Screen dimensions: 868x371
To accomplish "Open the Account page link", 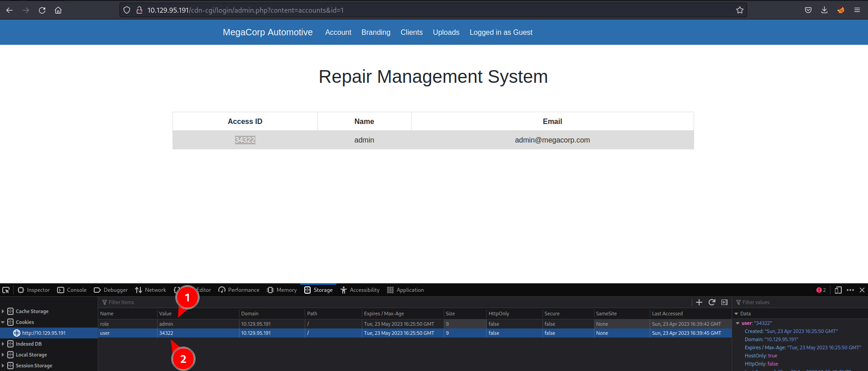I will pos(338,32).
